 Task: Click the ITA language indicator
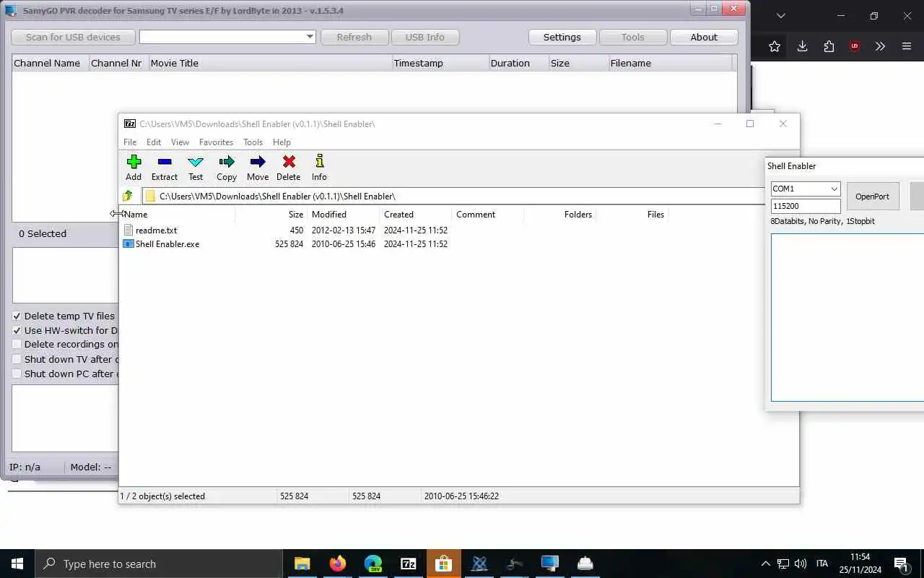point(821,564)
